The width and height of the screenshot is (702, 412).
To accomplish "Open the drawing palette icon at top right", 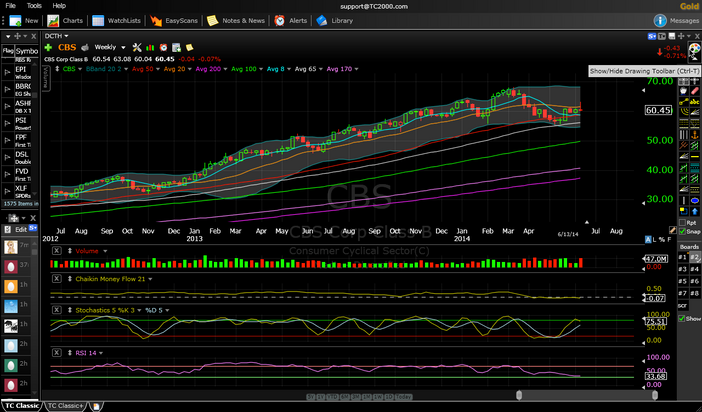I will pos(694,51).
